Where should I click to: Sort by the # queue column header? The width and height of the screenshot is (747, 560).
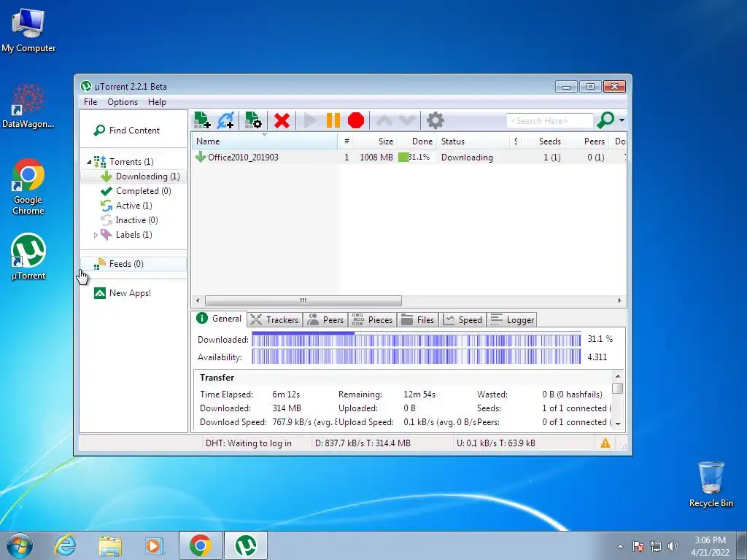(x=347, y=141)
